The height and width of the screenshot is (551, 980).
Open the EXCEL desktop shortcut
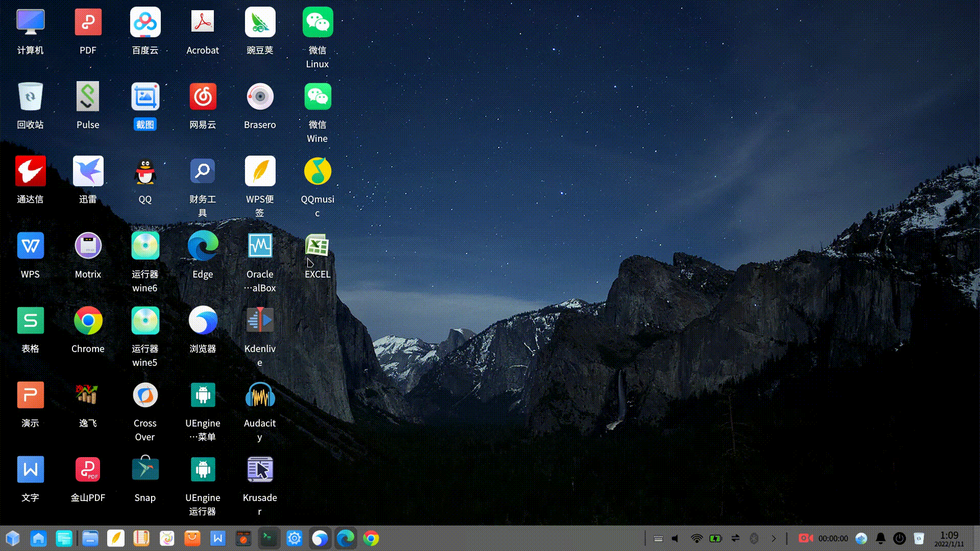click(317, 245)
